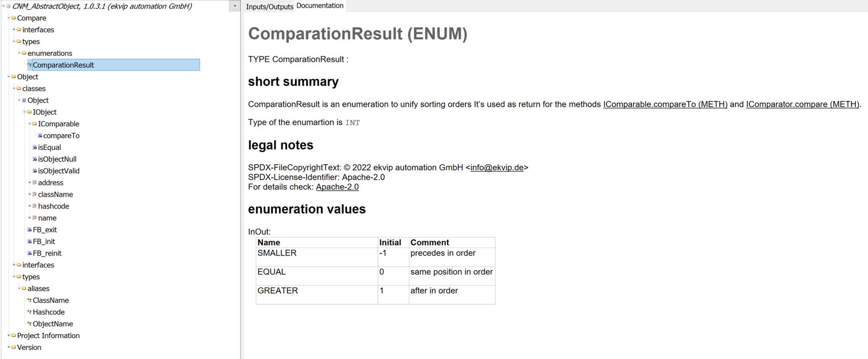Viewport: 868px width, 359px height.
Task: Select isObjectValid in the tree
Action: [x=59, y=171]
